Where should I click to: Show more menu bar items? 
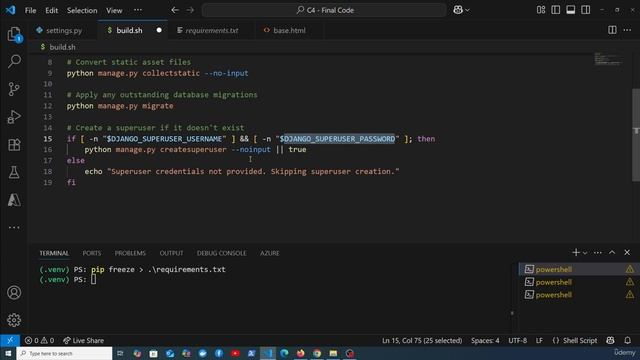point(138,10)
